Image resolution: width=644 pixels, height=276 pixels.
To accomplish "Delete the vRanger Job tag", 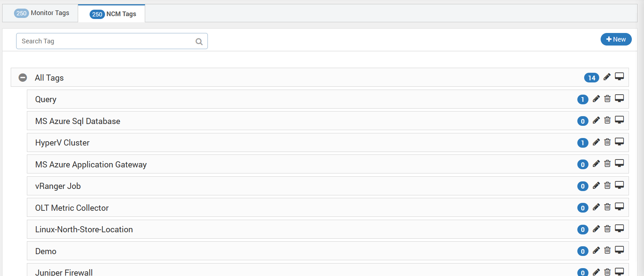I will tap(607, 185).
